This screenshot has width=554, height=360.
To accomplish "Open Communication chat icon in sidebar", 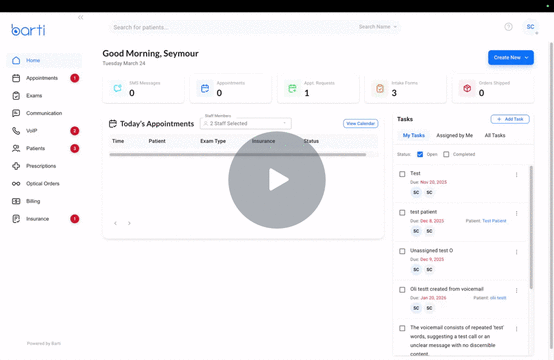I will [x=16, y=113].
